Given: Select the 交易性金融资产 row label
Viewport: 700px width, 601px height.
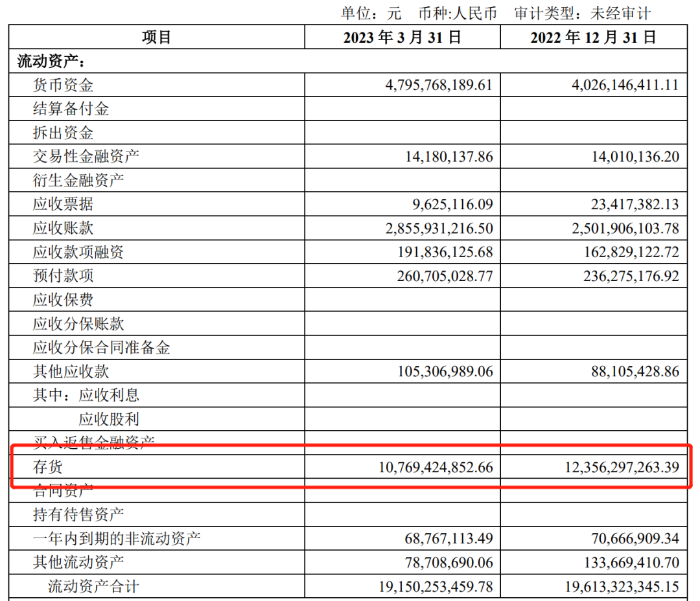Looking at the screenshot, I should tap(86, 156).
